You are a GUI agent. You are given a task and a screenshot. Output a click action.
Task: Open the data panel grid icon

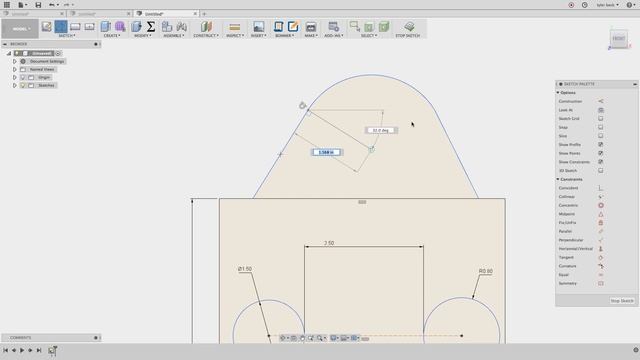click(x=7, y=5)
